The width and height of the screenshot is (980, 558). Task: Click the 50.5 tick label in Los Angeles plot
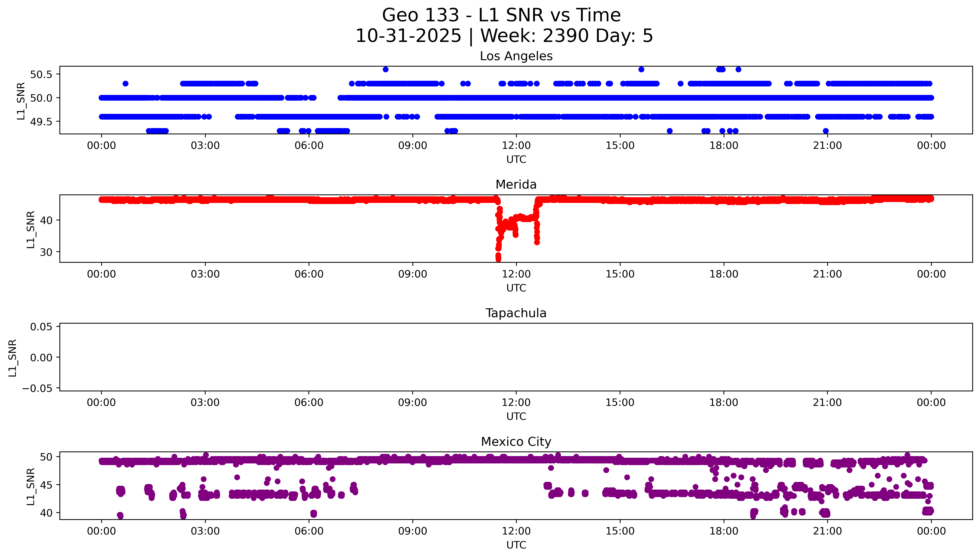pos(41,74)
